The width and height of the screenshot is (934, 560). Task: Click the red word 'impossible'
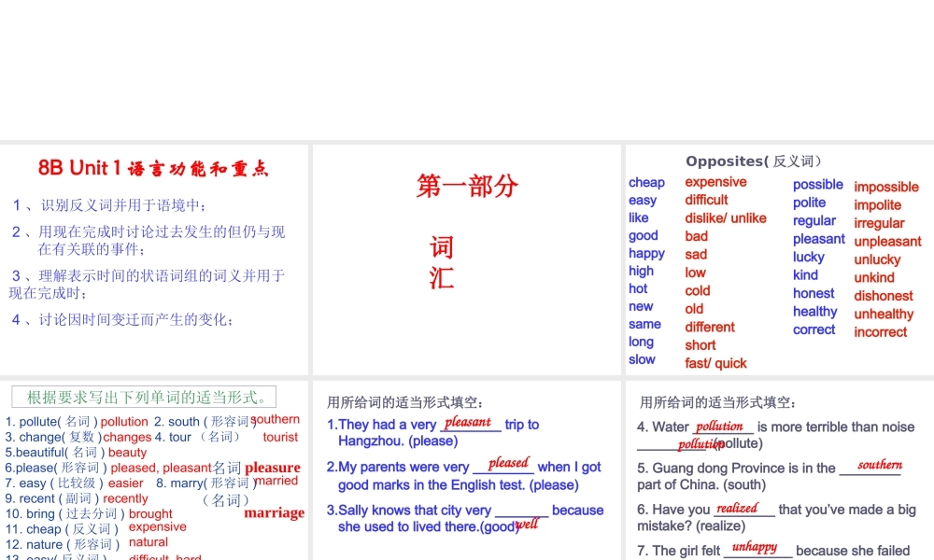tap(886, 187)
